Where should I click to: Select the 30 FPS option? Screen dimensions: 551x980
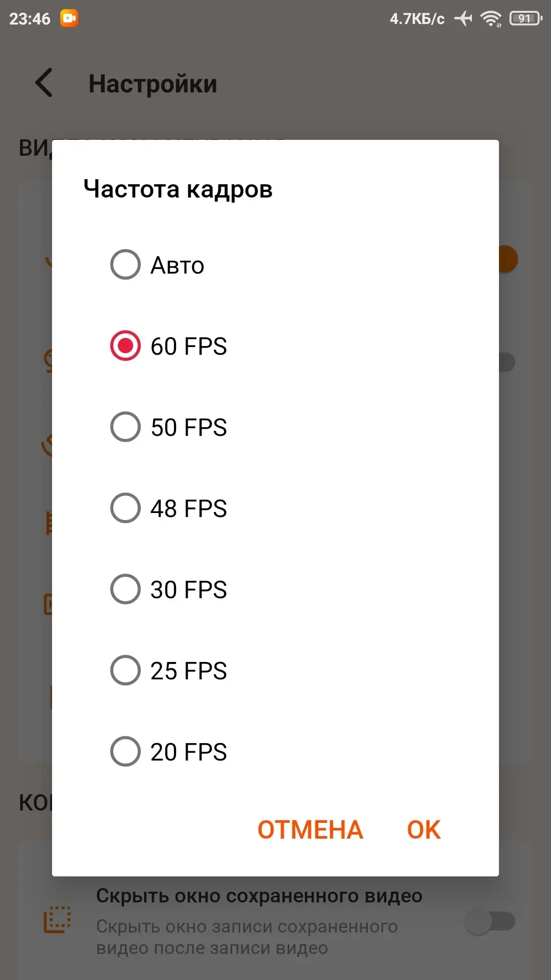pos(126,589)
